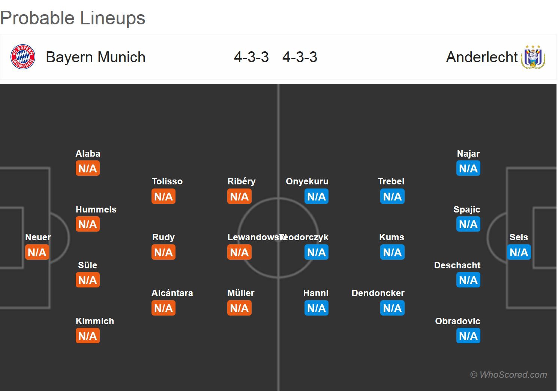The height and width of the screenshot is (392, 558).
Task: Click Neuer's orange rating badge
Action: (37, 252)
